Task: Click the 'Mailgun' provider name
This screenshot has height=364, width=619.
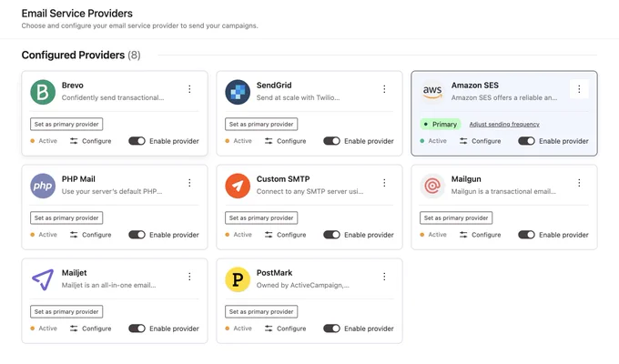Action: pyautogui.click(x=466, y=179)
